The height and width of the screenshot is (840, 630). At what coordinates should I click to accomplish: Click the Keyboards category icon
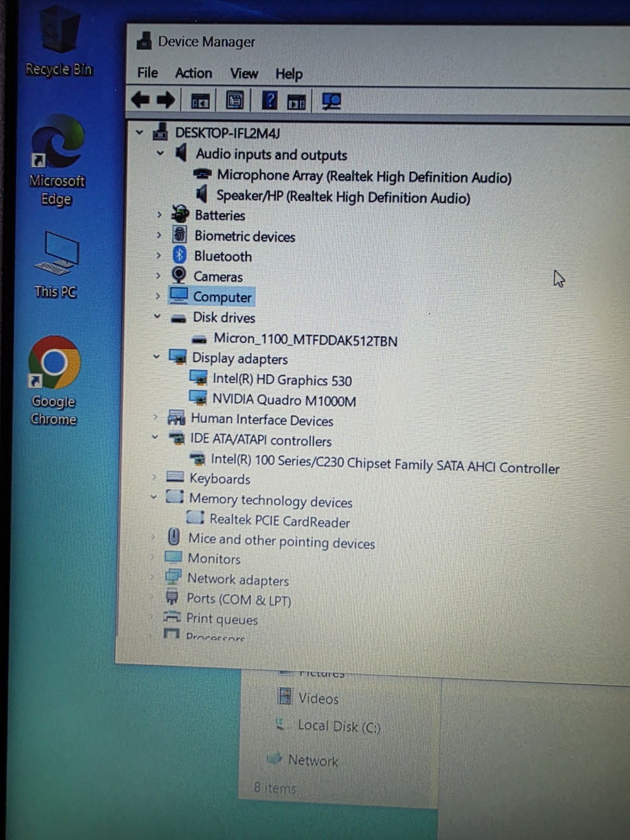point(175,477)
